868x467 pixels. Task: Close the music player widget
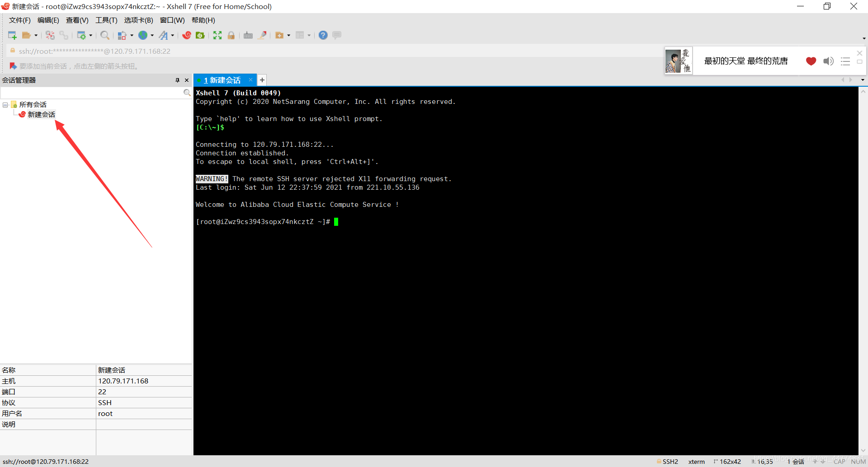(x=860, y=53)
